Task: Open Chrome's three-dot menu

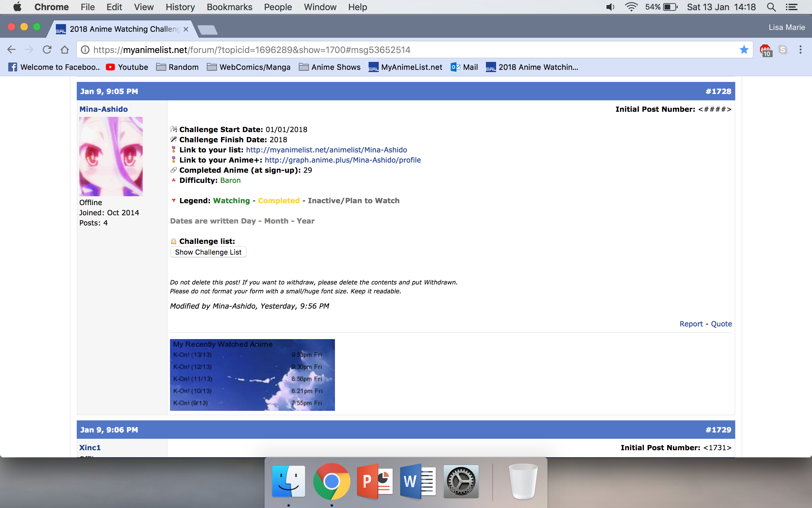Action: [x=801, y=50]
